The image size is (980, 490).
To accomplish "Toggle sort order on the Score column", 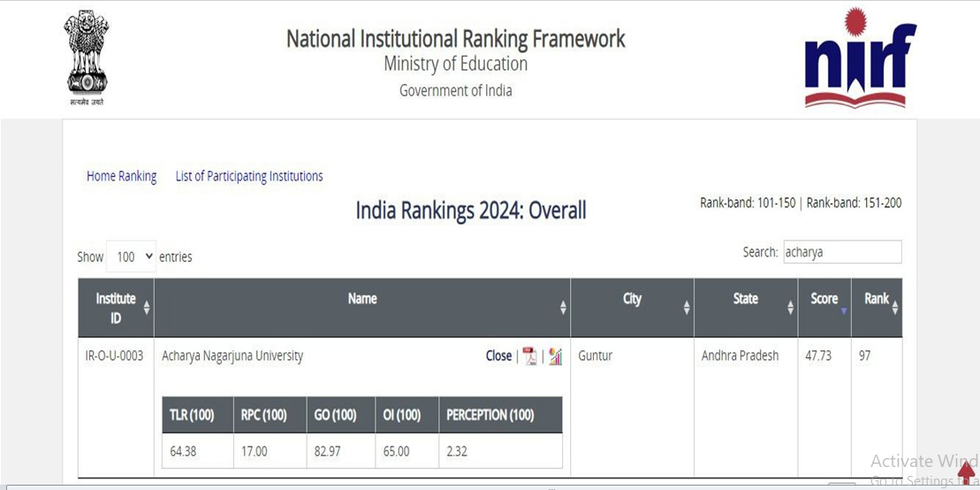I will (844, 308).
